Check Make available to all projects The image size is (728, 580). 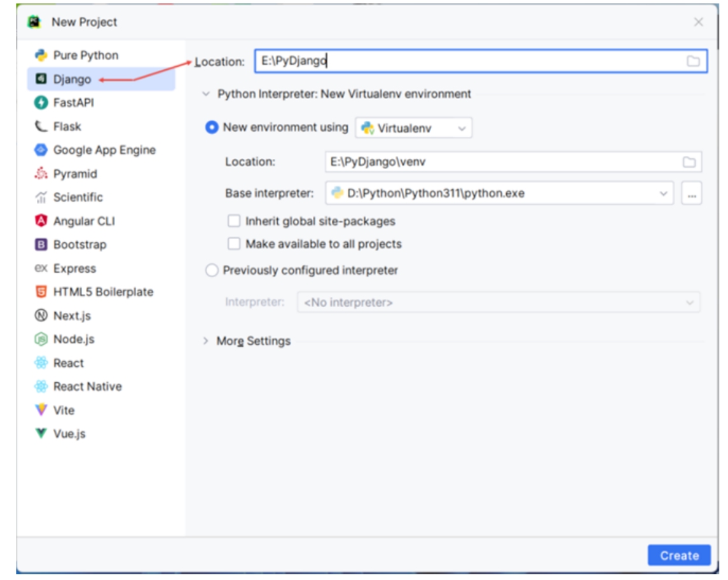[x=234, y=244]
